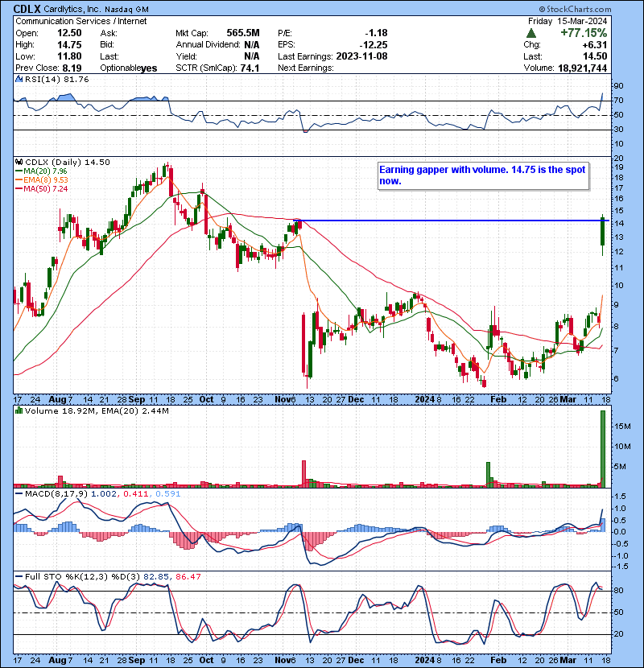Select the EPS value -12.25
Image resolution: width=644 pixels, height=668 pixels.
click(x=374, y=45)
